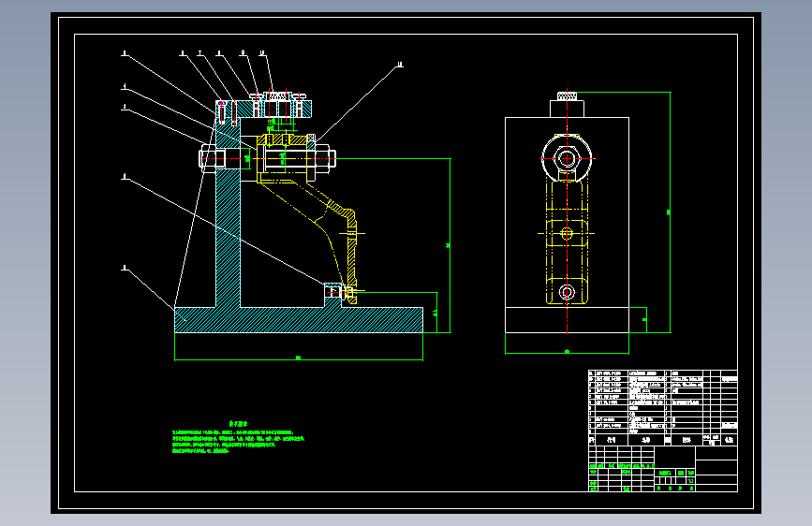Select the horizontal dimension below the right view
Viewport: 812px width, 526px height.
click(x=567, y=352)
